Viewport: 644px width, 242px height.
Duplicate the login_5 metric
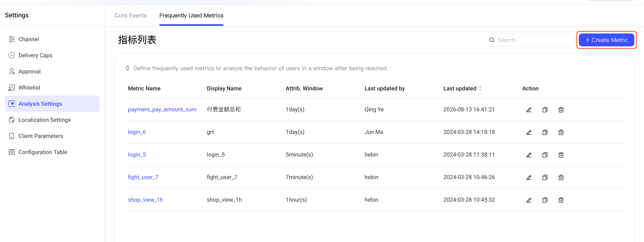coord(545,155)
